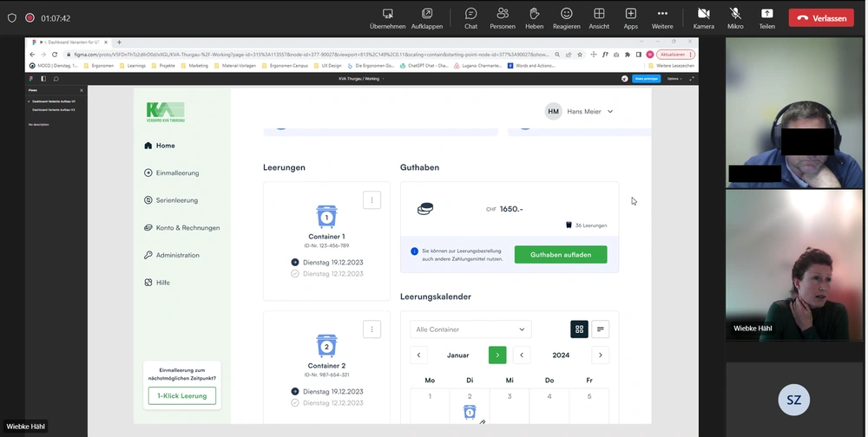The image size is (868, 437).
Task: Select the Dashboard Varianten browser tab
Action: pyautogui.click(x=69, y=42)
